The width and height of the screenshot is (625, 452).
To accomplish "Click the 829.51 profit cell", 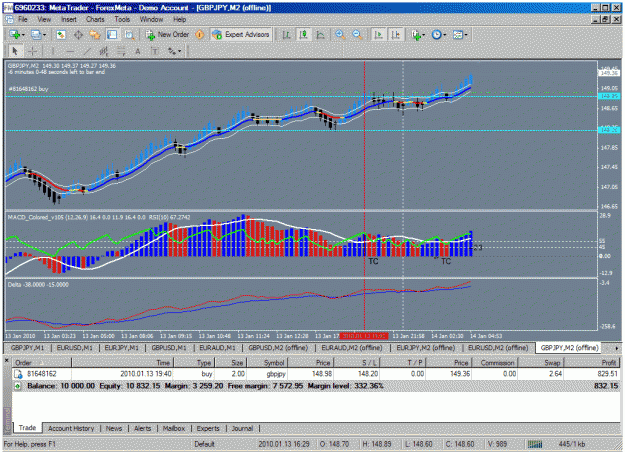I will (x=607, y=374).
